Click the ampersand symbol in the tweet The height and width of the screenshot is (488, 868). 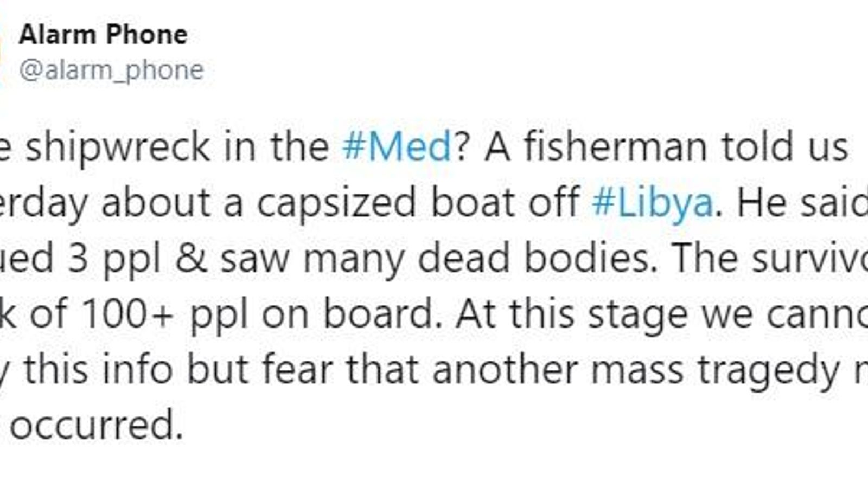pos(191,258)
